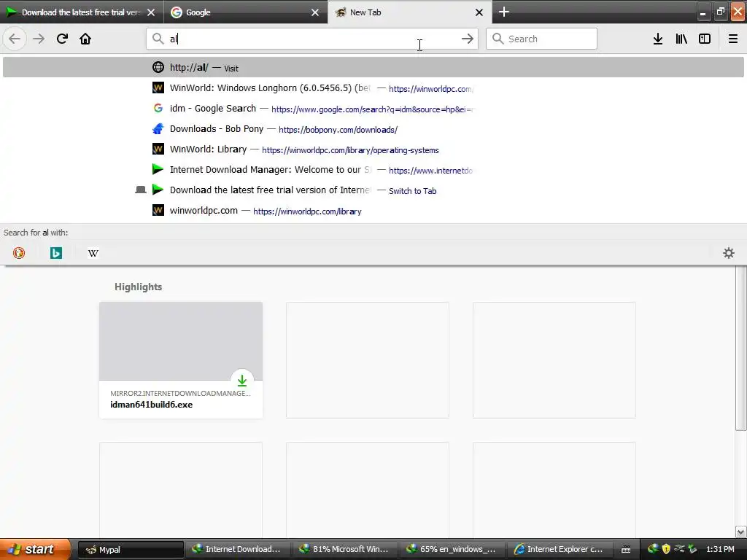Click the keyboard icon in taskbar
The image size is (747, 560).
(x=626, y=550)
